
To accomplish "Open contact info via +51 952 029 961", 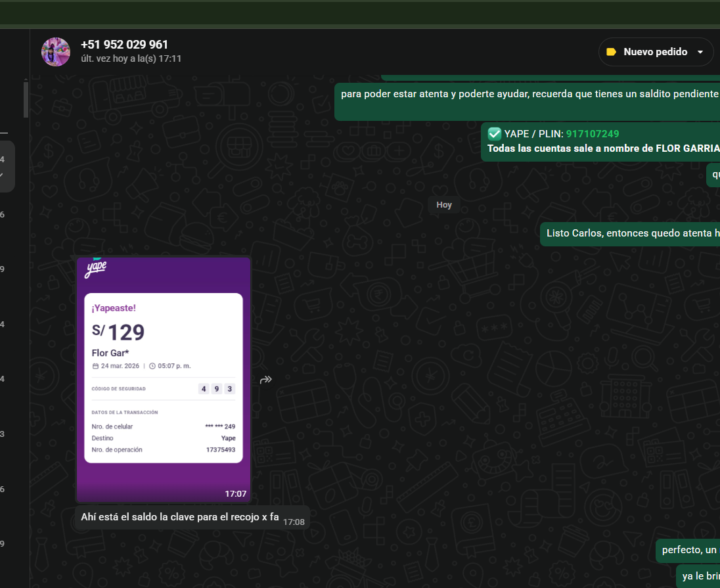I will click(x=124, y=45).
